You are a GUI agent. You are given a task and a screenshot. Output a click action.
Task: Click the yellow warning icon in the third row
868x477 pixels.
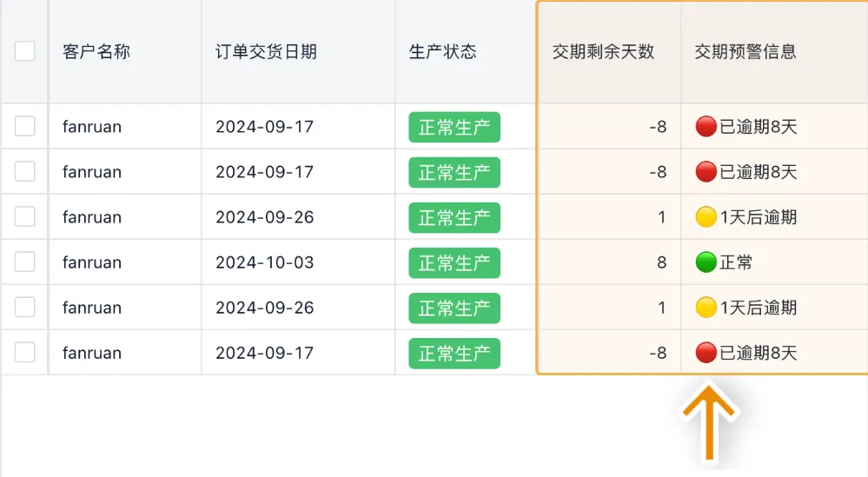click(706, 217)
